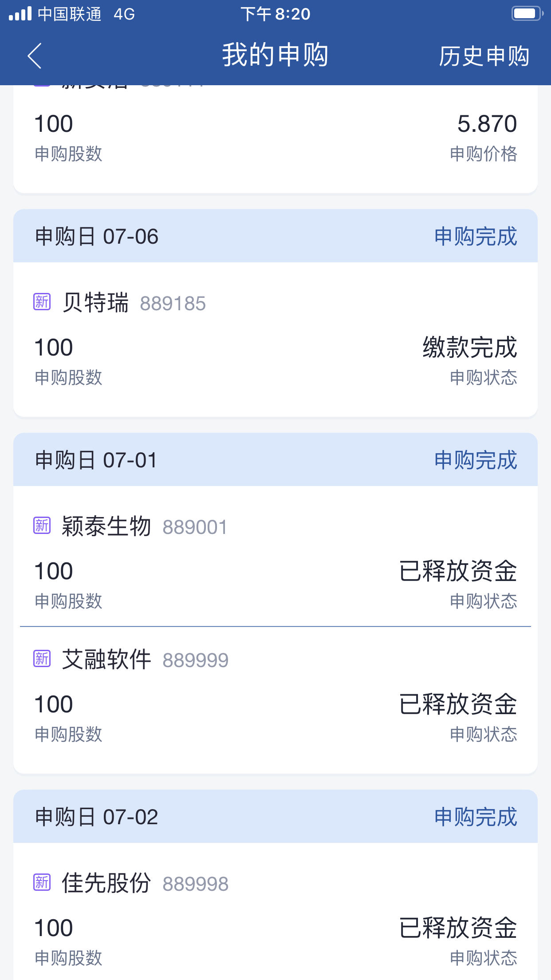Tap the back arrow icon
The height and width of the screenshot is (980, 551).
[x=35, y=56]
